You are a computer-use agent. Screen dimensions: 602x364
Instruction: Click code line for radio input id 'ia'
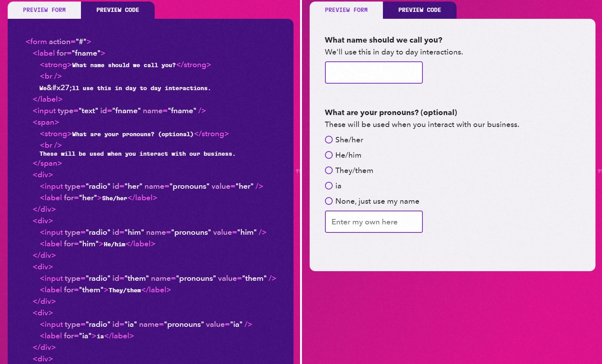tap(146, 324)
